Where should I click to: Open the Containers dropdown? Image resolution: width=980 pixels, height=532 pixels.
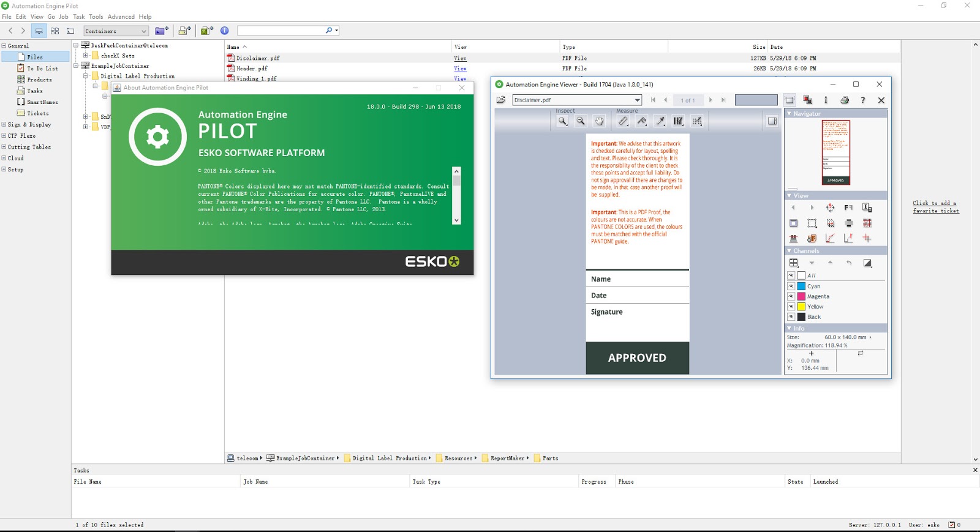pos(116,31)
